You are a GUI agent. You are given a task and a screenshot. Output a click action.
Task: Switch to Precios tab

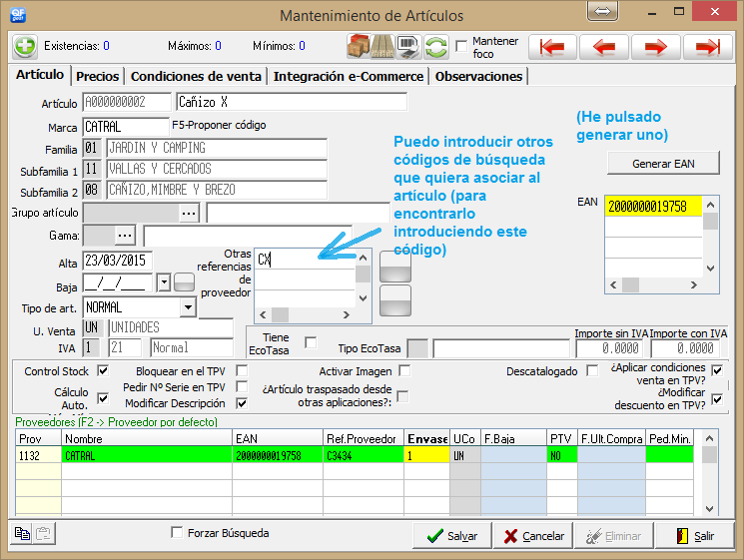coord(97,76)
